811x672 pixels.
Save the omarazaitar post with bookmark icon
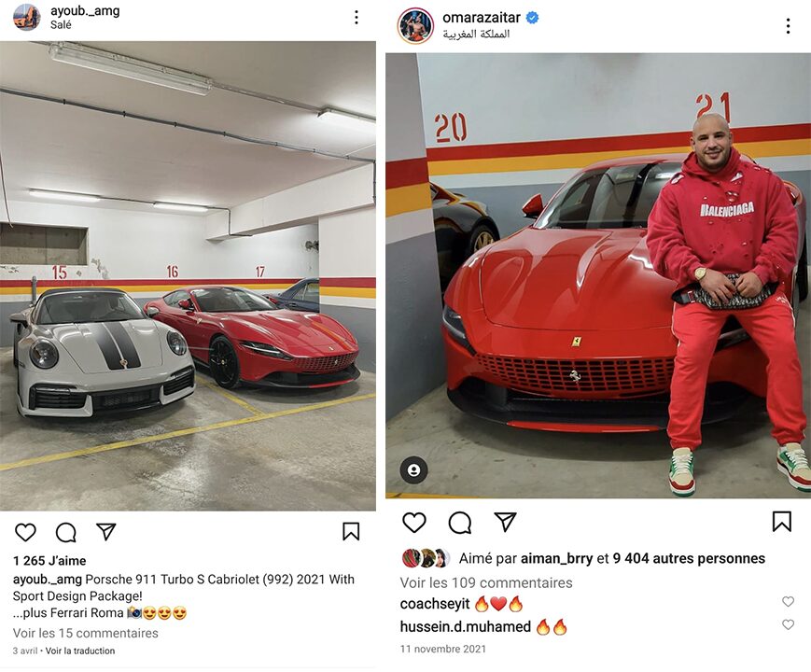point(781,522)
